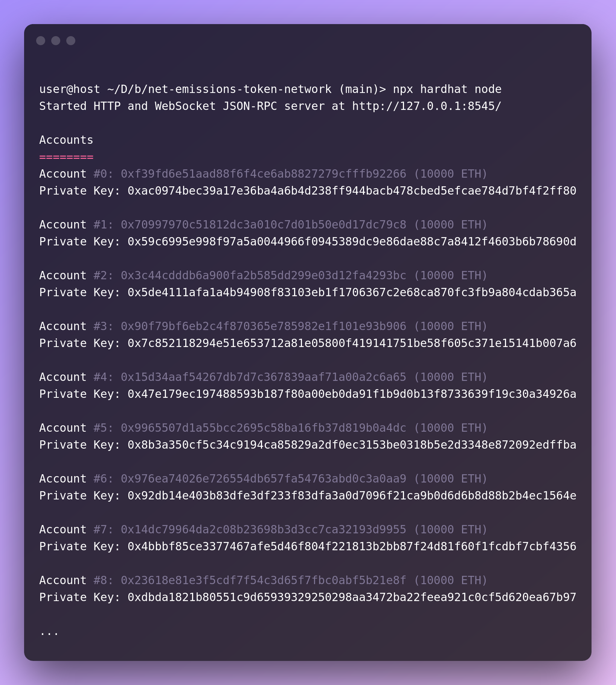The height and width of the screenshot is (685, 616).
Task: Click the third gray window dot
Action: click(x=71, y=41)
